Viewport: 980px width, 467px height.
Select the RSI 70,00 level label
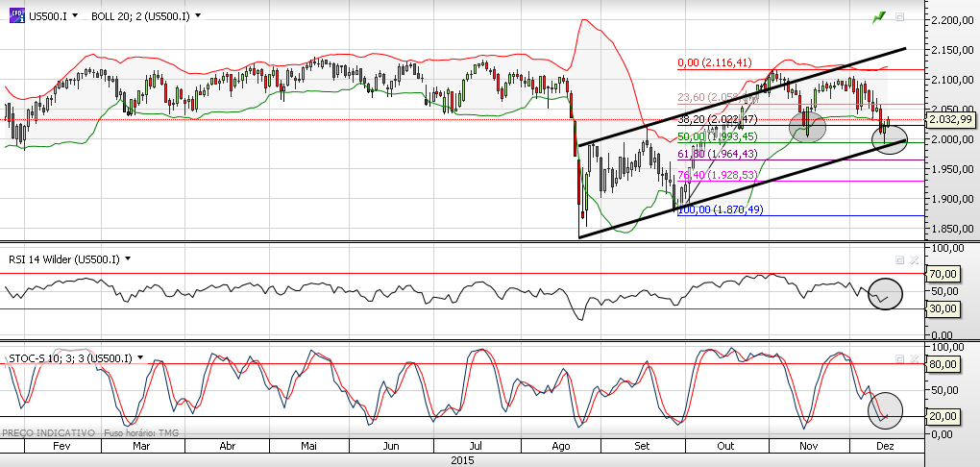pos(945,274)
